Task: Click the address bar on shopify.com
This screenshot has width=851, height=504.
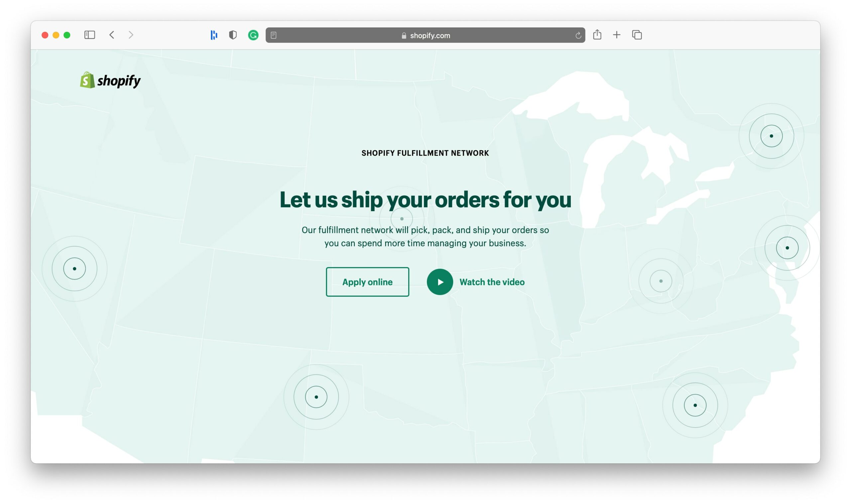Action: (x=425, y=34)
